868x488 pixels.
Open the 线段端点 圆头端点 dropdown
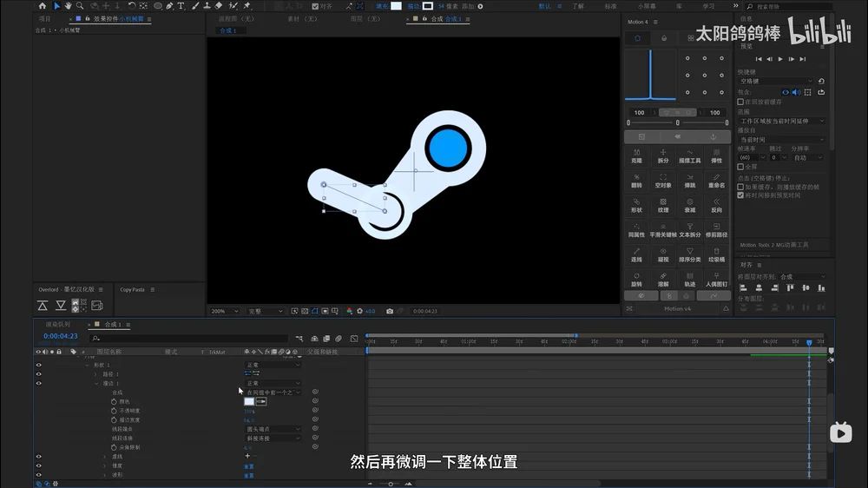point(273,429)
